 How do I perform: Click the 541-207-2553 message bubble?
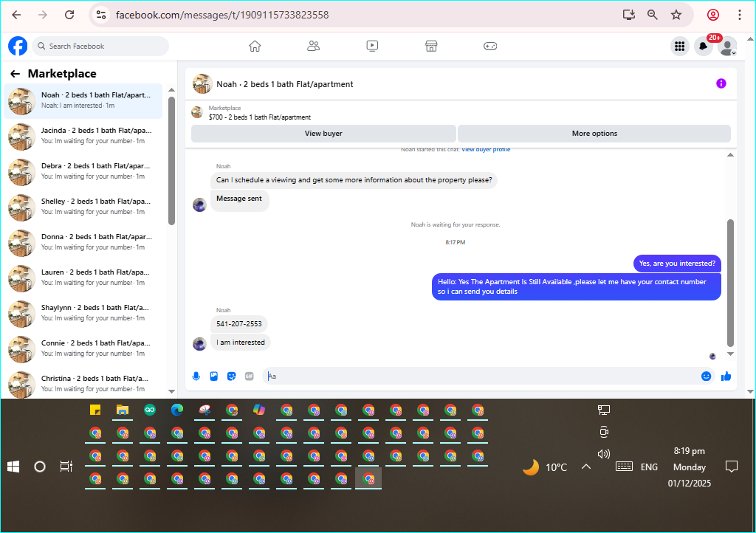239,324
